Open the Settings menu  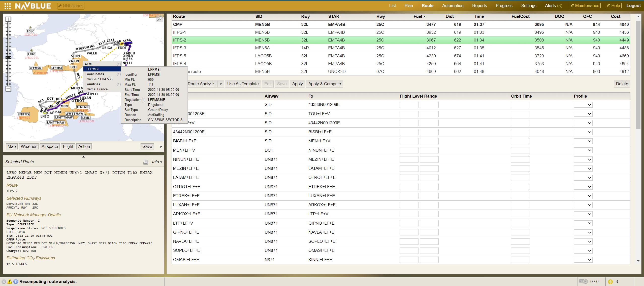[x=529, y=6]
